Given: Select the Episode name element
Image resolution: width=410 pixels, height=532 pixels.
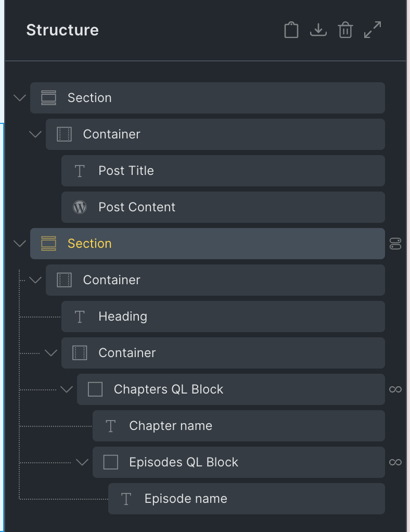Looking at the screenshot, I should pos(186,499).
